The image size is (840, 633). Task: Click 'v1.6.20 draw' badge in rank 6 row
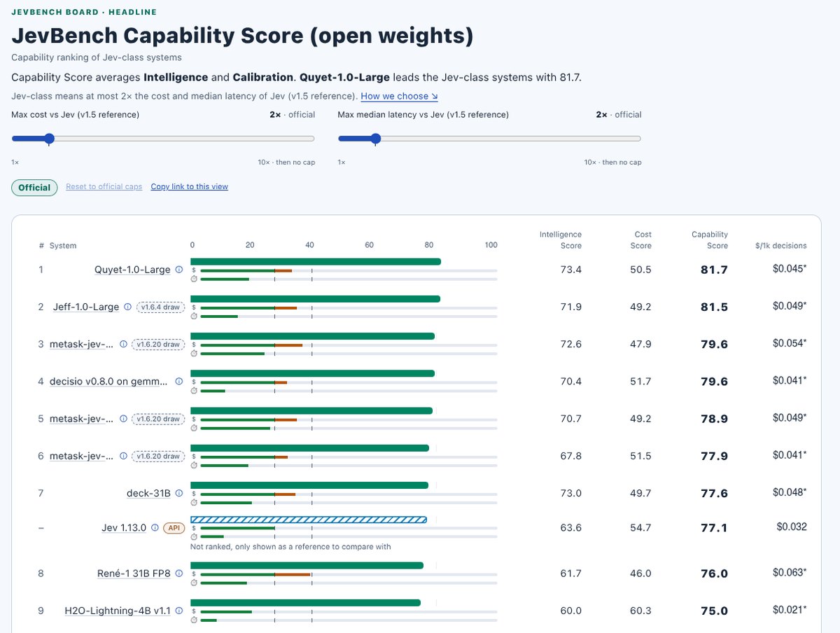click(x=158, y=456)
